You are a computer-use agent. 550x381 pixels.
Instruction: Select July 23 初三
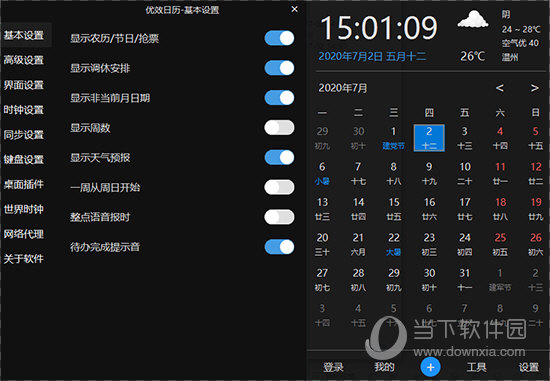429,244
